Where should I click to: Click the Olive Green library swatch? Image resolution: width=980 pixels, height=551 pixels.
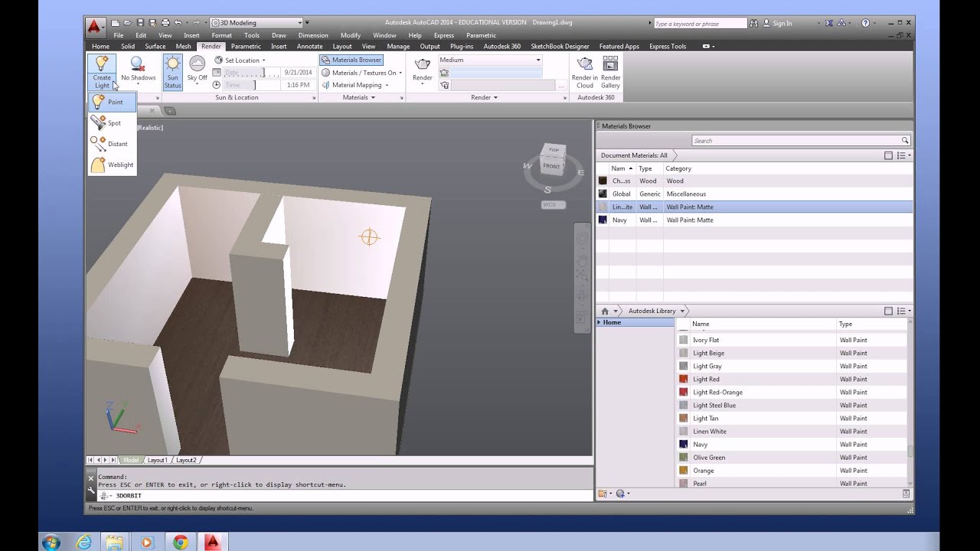[x=684, y=457]
